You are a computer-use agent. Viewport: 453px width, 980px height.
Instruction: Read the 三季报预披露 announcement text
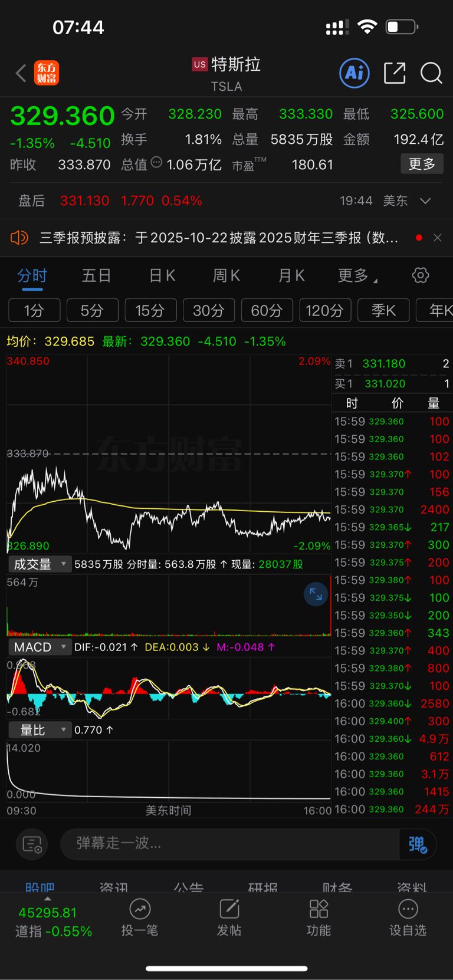tap(219, 238)
